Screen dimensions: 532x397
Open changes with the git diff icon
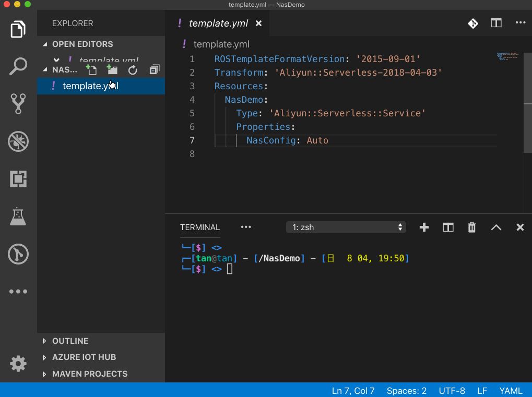pyautogui.click(x=473, y=23)
